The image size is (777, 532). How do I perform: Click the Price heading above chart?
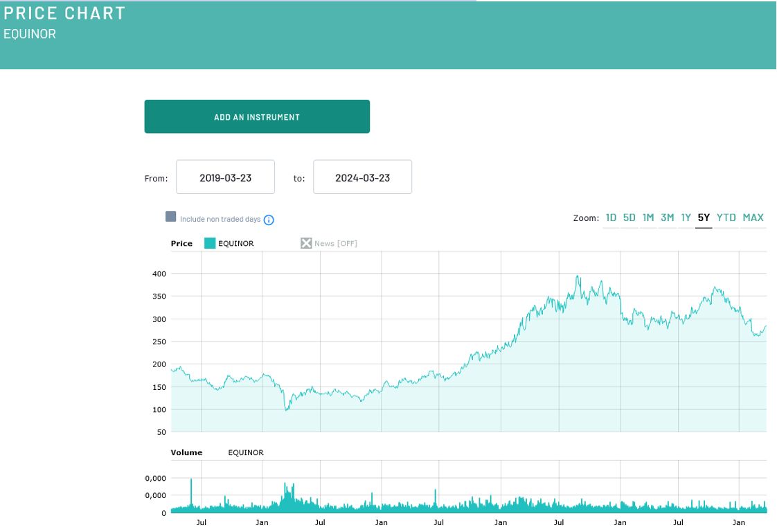pos(181,243)
